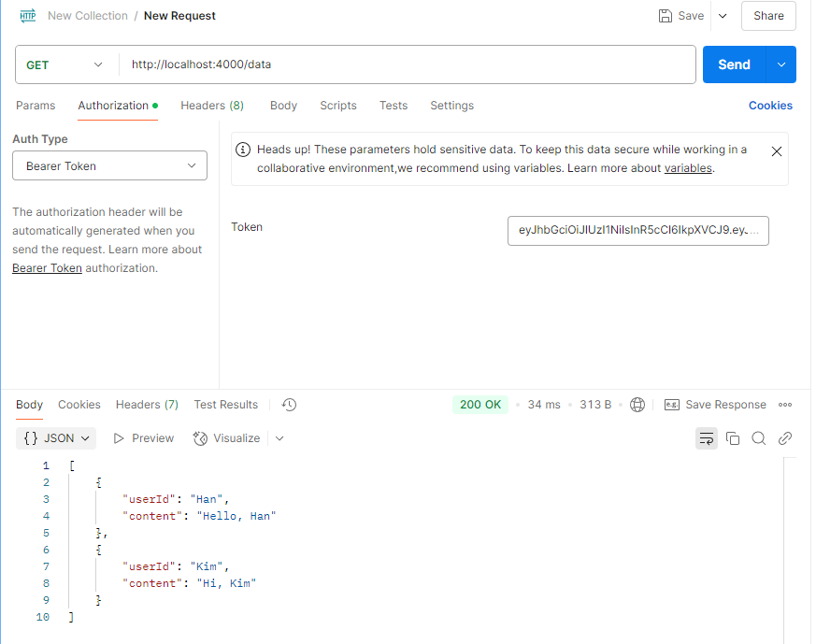Image resolution: width=816 pixels, height=644 pixels.
Task: Click the Save floppy disk icon
Action: [x=666, y=16]
